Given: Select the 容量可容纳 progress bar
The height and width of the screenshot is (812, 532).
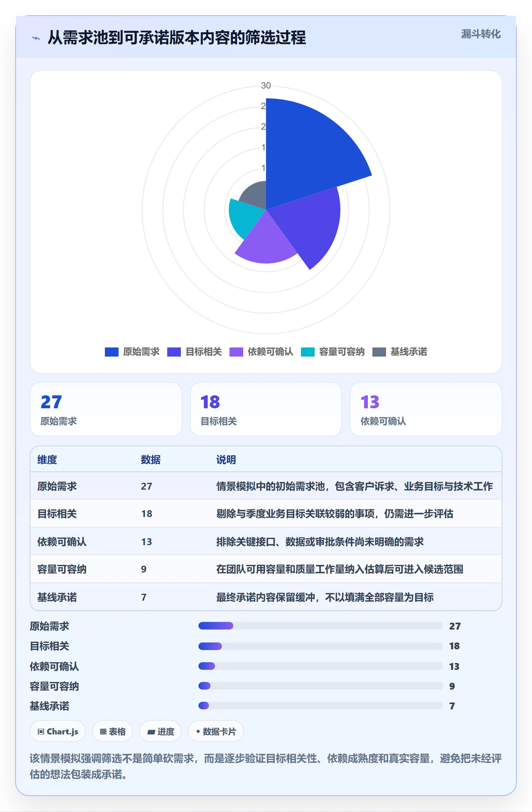Looking at the screenshot, I should tap(320, 686).
